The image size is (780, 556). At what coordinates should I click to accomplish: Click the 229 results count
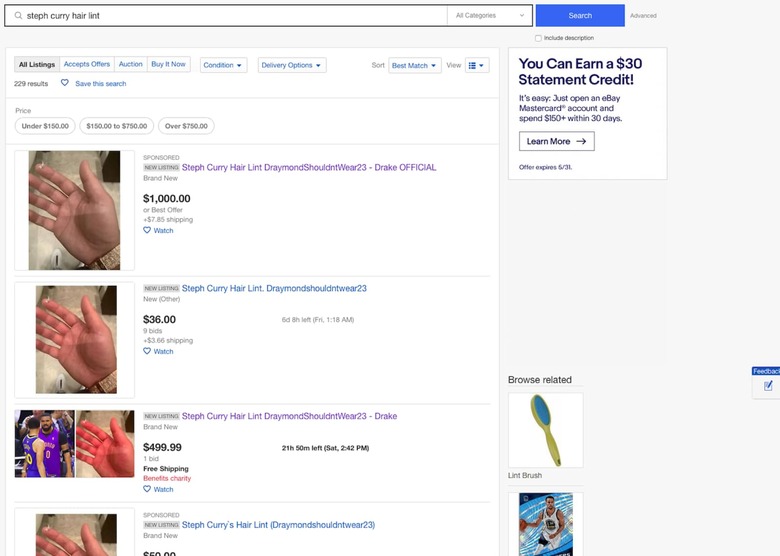click(31, 84)
